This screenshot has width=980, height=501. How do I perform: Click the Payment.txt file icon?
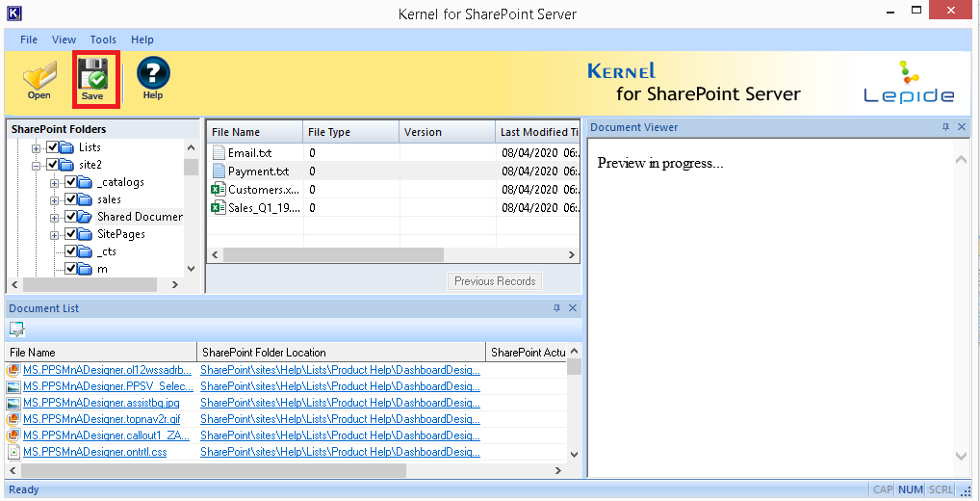pyautogui.click(x=219, y=171)
